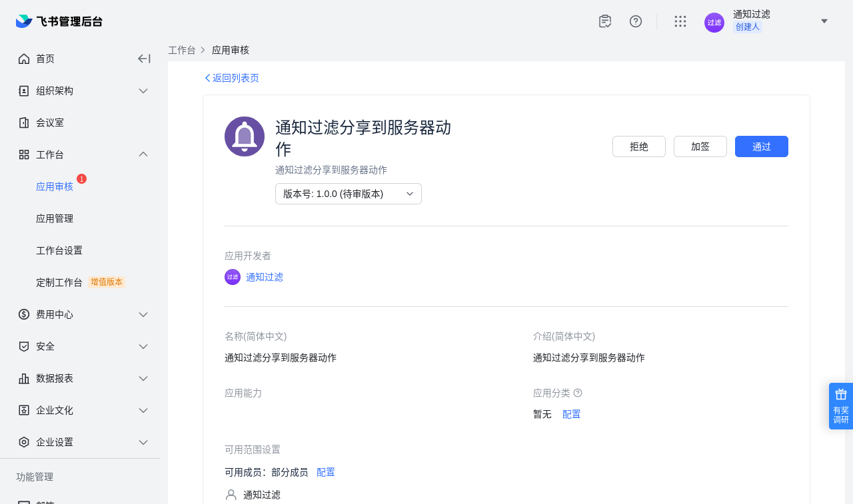853x504 pixels.
Task: Click the 名称(简体中文) label
Action: click(256, 336)
